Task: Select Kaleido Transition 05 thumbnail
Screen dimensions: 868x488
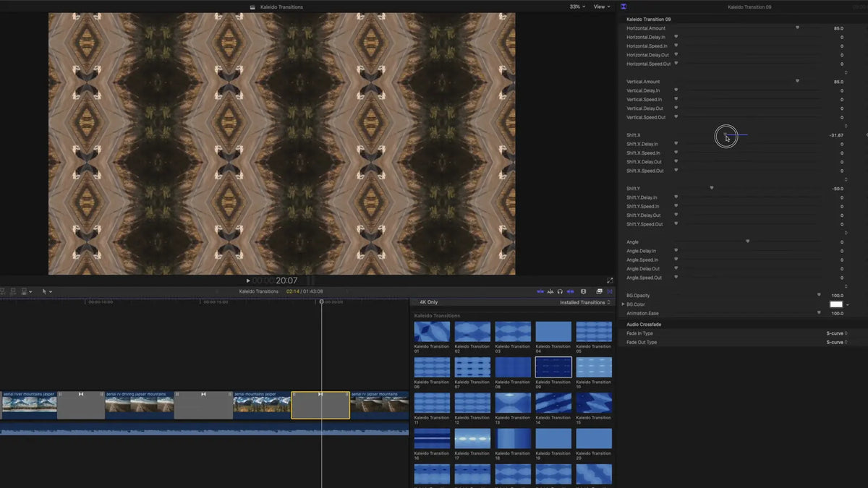Action: [594, 332]
